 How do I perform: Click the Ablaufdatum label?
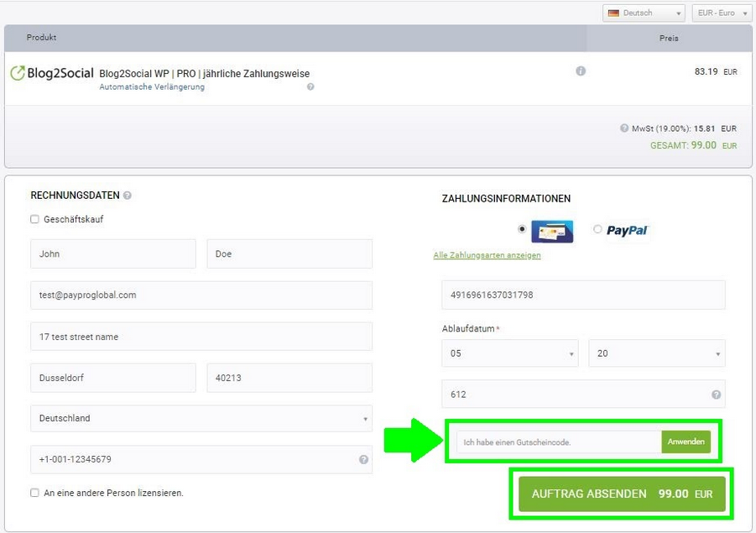[x=468, y=328]
